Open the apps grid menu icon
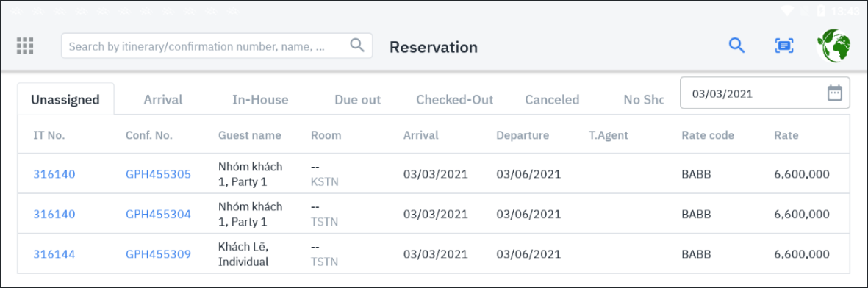The width and height of the screenshot is (868, 288). coord(25,46)
